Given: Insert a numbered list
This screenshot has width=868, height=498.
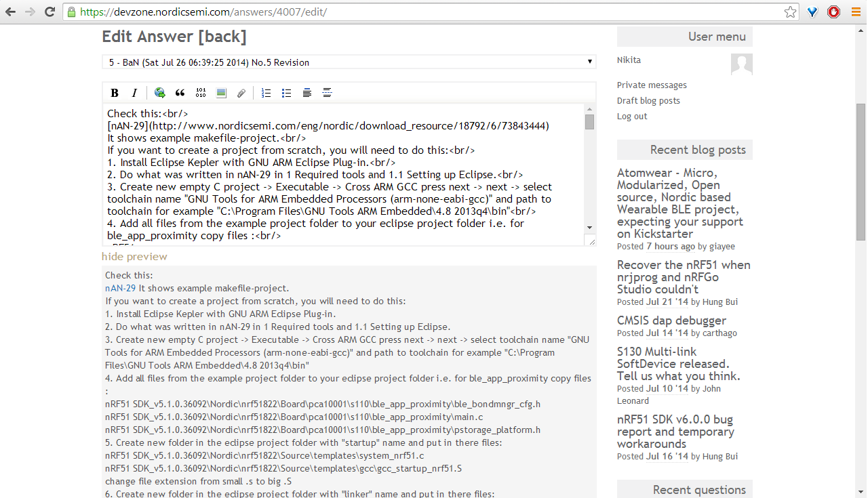Looking at the screenshot, I should point(266,93).
